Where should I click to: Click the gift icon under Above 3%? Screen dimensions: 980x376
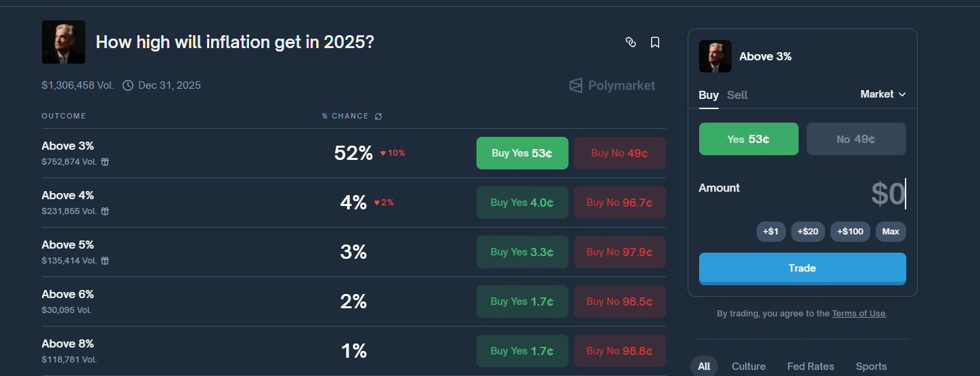coord(106,162)
